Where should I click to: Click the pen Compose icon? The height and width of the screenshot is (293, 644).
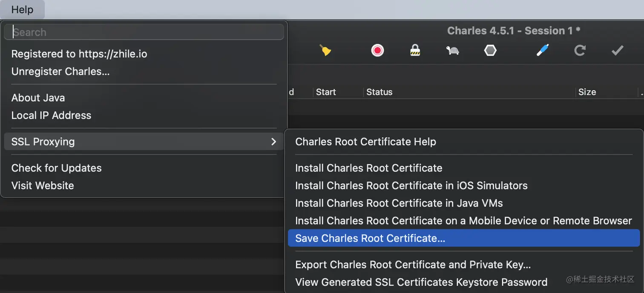(x=542, y=51)
